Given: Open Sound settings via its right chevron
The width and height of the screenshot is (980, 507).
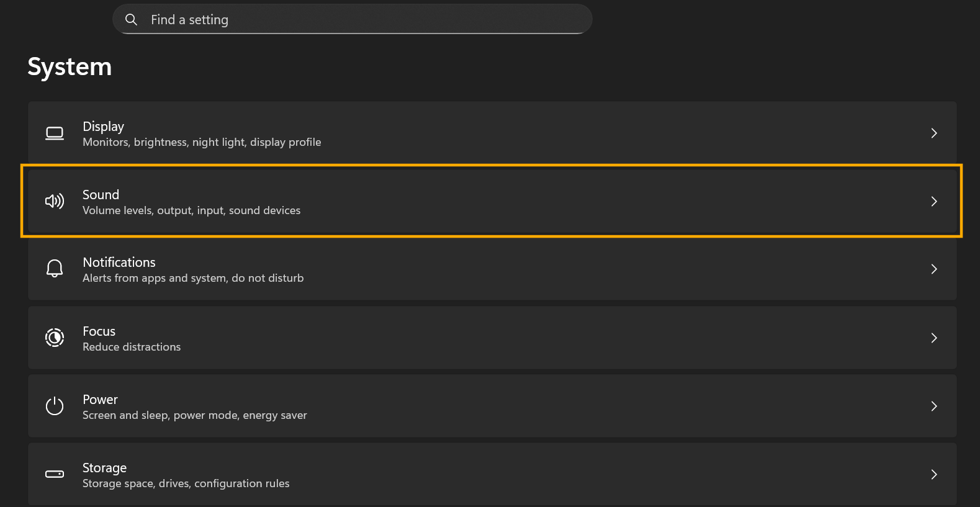Looking at the screenshot, I should point(934,201).
